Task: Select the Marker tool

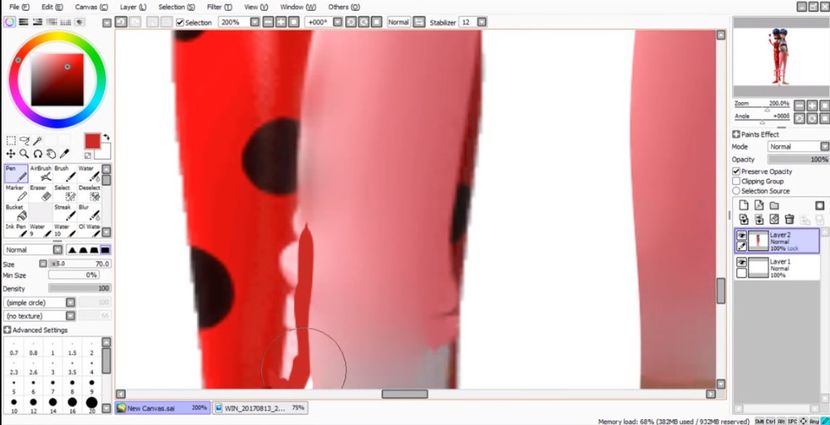Action: (16, 193)
